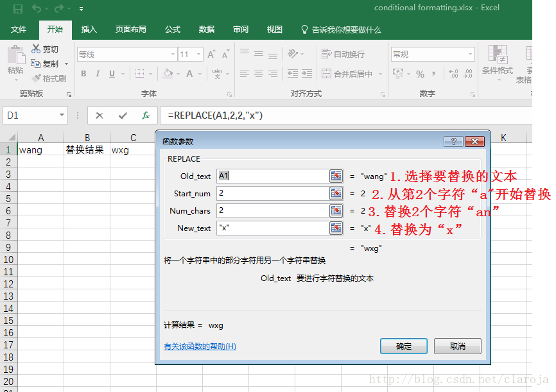Click the text orientation icon
Image resolution: width=556 pixels, height=392 pixels.
(x=293, y=54)
